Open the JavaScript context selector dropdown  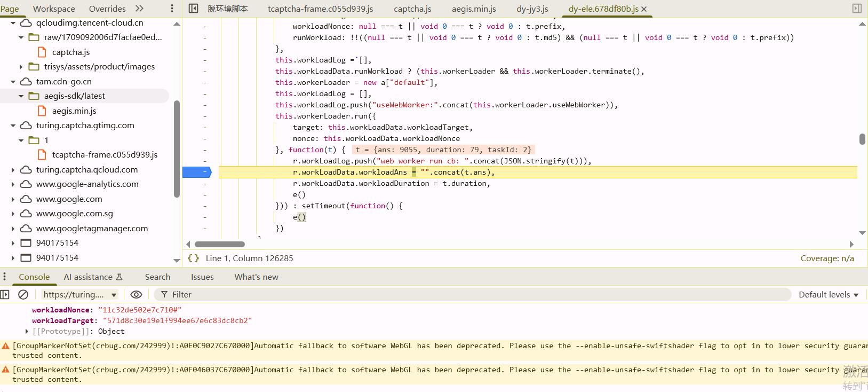click(x=80, y=295)
